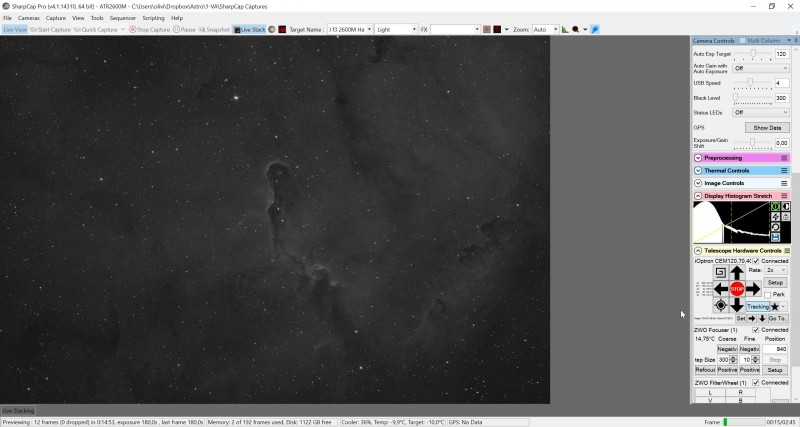The height and width of the screenshot is (427, 800).
Task: Click the blue save disk icon in histogram panel
Action: 776,237
